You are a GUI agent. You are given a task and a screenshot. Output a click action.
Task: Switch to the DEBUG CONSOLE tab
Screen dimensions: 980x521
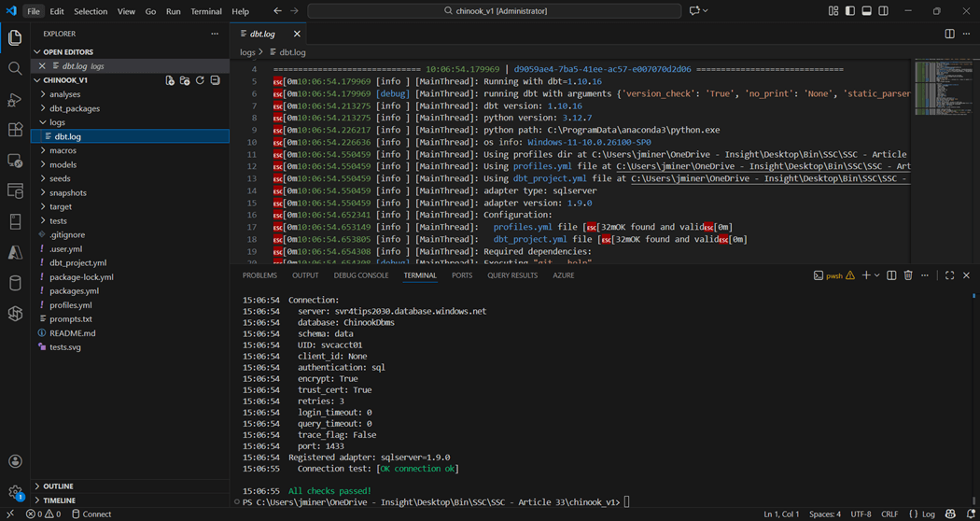click(360, 275)
